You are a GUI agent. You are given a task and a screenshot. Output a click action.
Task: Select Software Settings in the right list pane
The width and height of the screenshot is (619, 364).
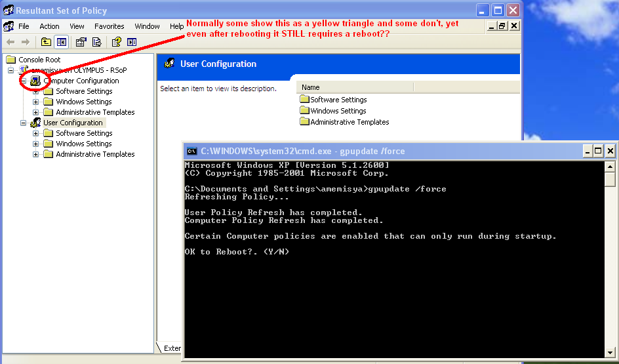point(338,100)
